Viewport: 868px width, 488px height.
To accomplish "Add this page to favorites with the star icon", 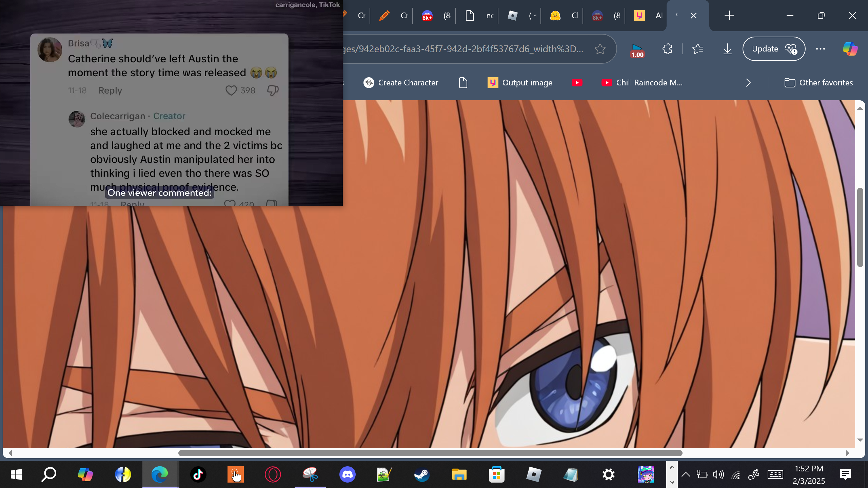I will pos(600,49).
